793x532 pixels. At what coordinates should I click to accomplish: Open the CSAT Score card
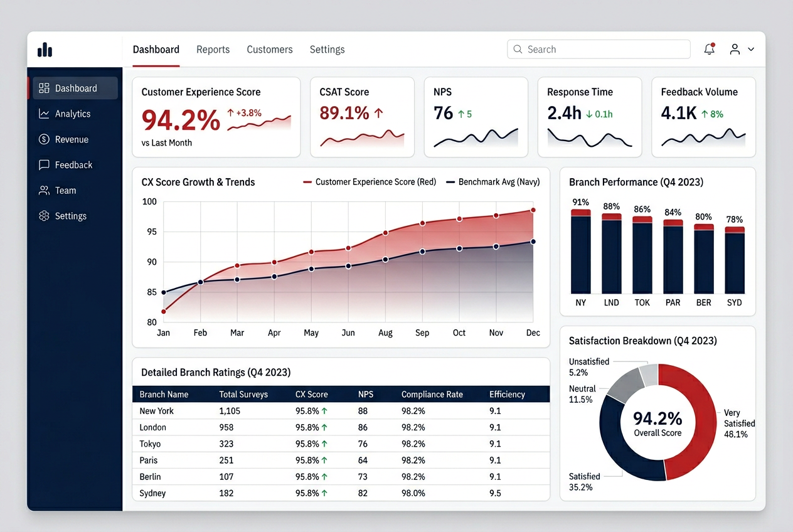[362, 117]
